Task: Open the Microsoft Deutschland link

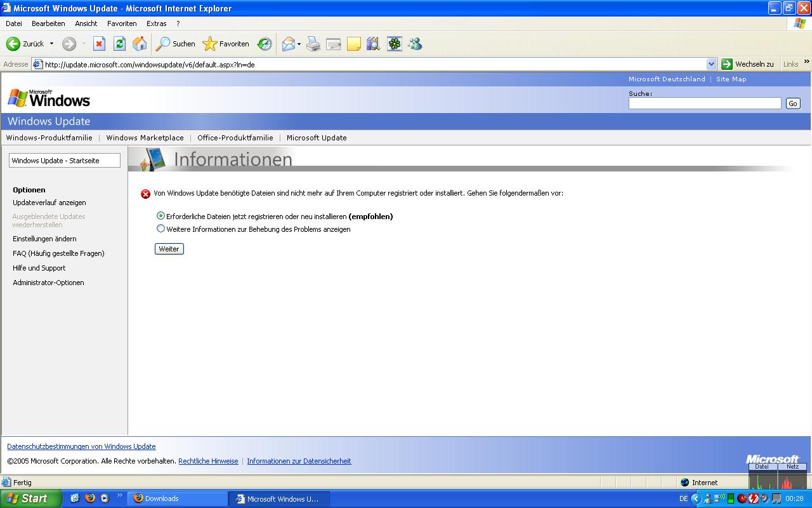Action: click(x=667, y=79)
